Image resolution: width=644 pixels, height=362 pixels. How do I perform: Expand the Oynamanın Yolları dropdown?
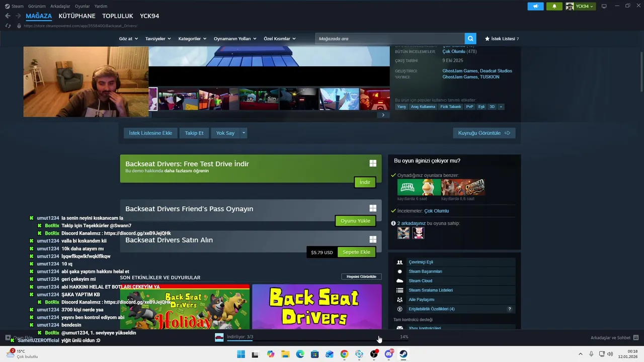235,39
